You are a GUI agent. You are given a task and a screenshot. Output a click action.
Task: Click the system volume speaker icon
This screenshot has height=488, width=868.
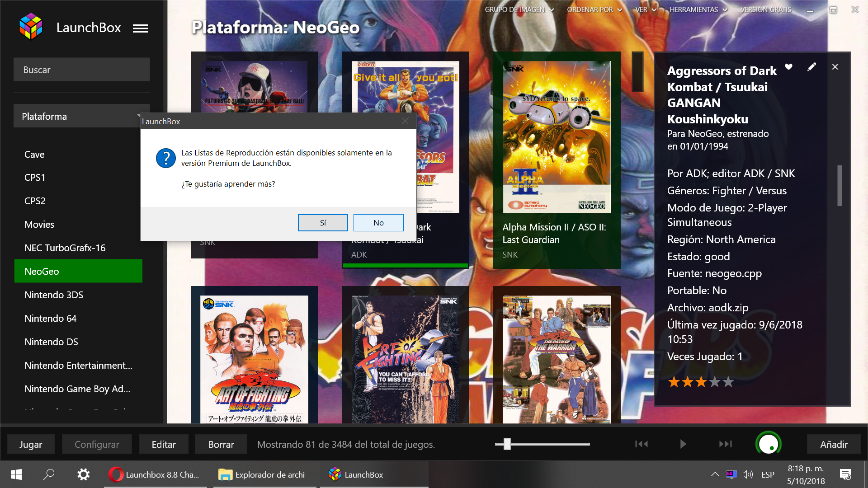click(x=747, y=474)
